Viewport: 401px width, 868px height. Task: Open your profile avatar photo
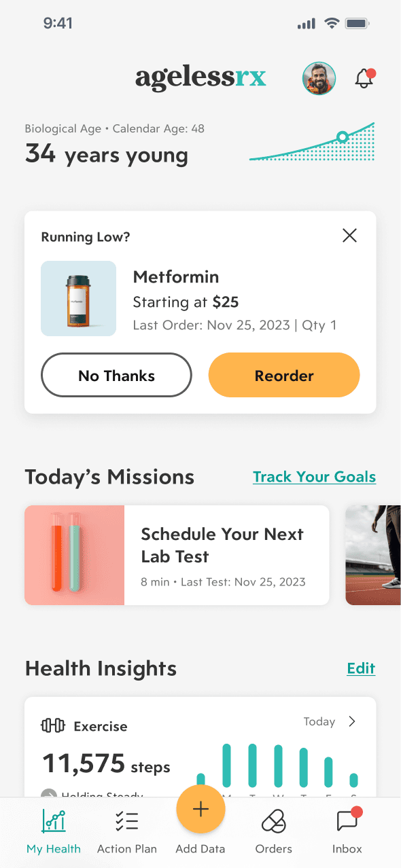click(x=318, y=78)
